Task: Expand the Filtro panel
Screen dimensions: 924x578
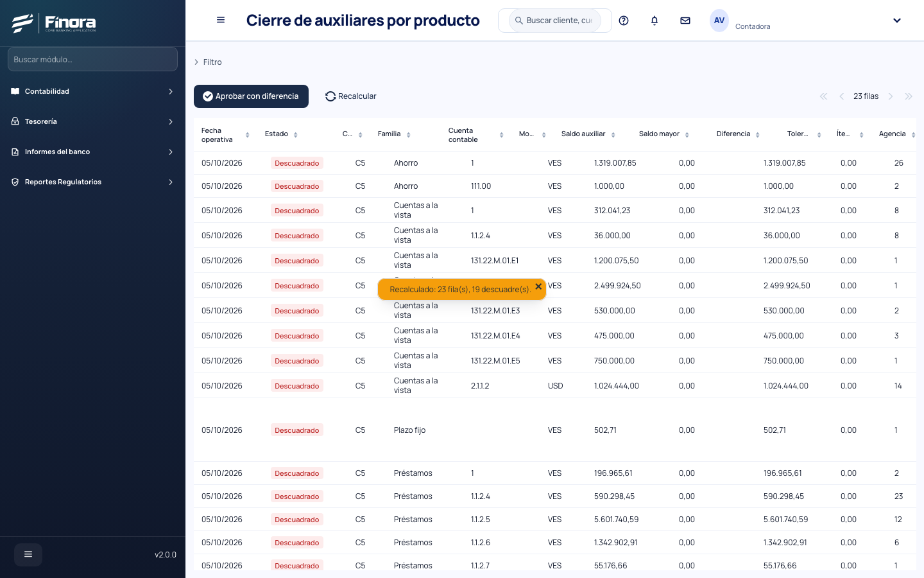Action: [x=208, y=62]
